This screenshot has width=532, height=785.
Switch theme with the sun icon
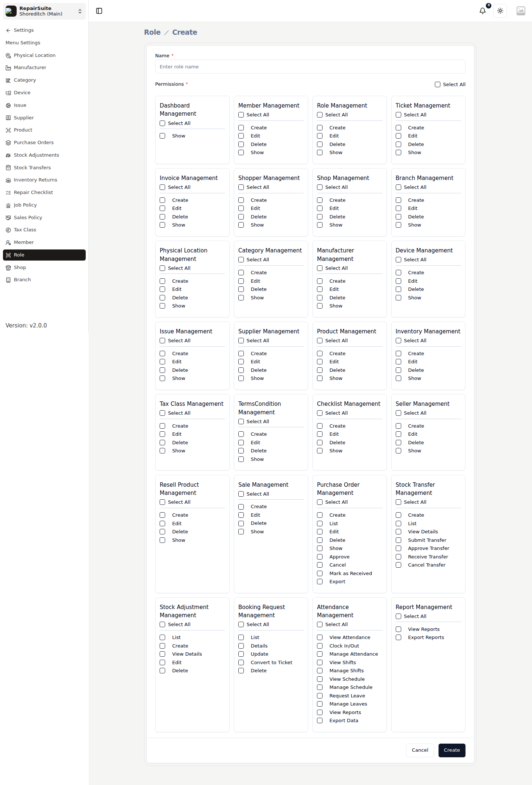500,11
